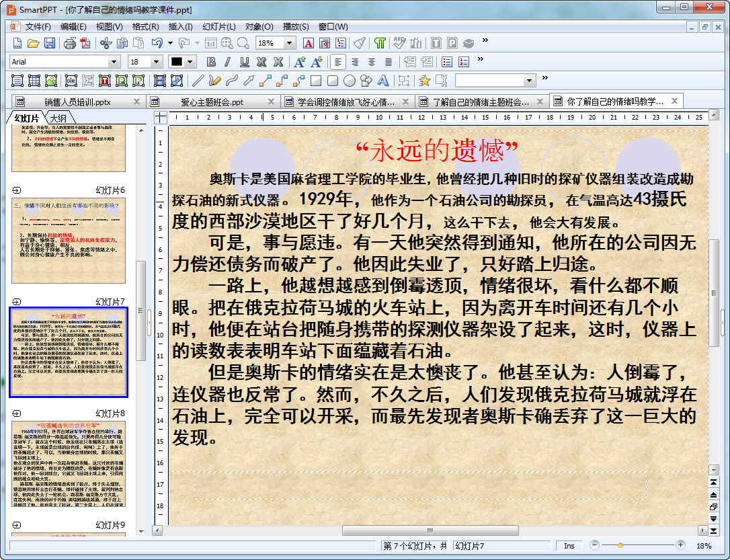The image size is (730, 560).
Task: Select the freehand scribble tool
Action: pos(214,81)
